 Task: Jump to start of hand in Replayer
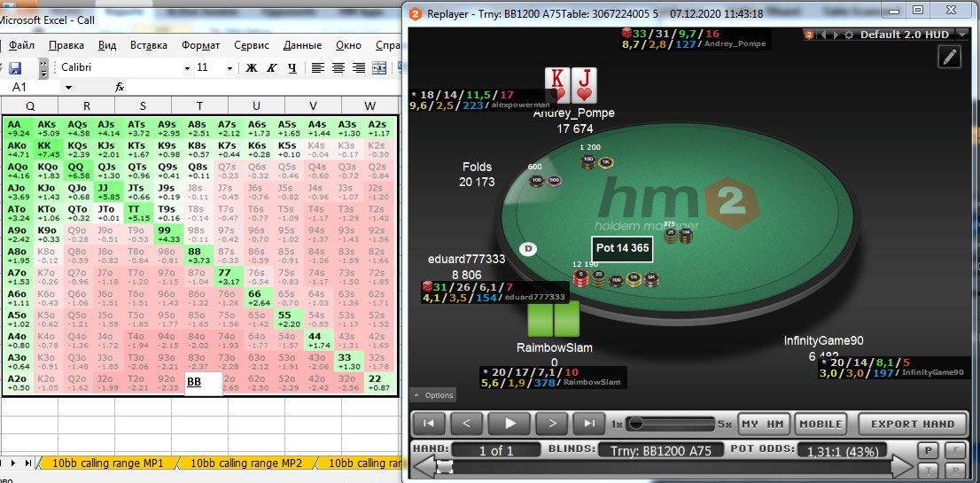(430, 424)
